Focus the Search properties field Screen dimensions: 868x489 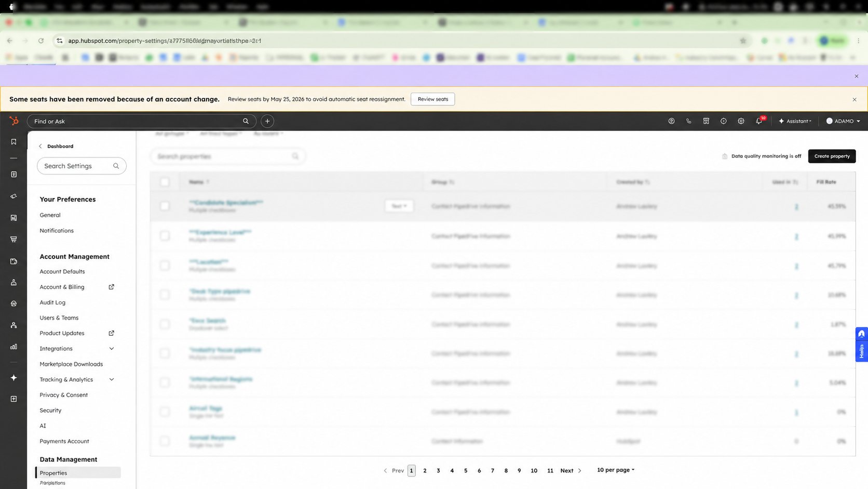tap(228, 156)
